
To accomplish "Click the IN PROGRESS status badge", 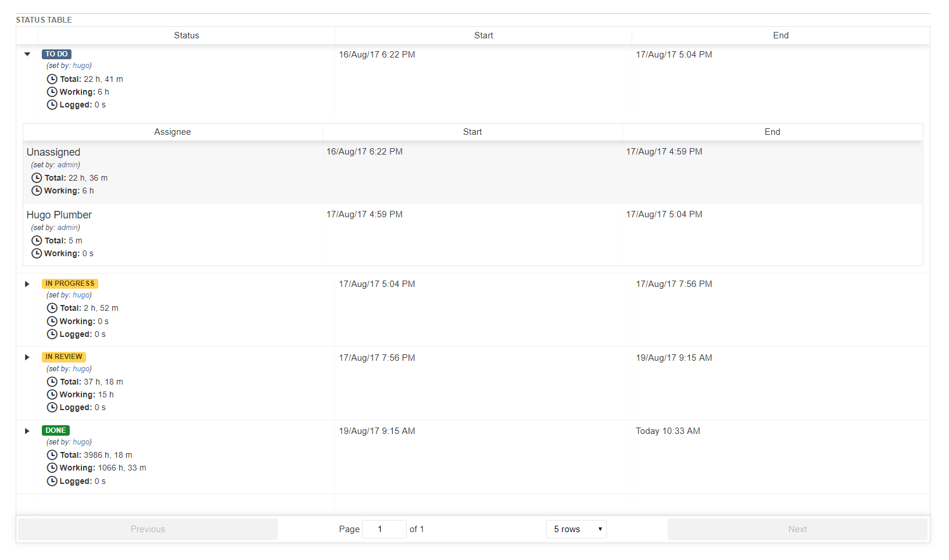I will pyautogui.click(x=70, y=283).
